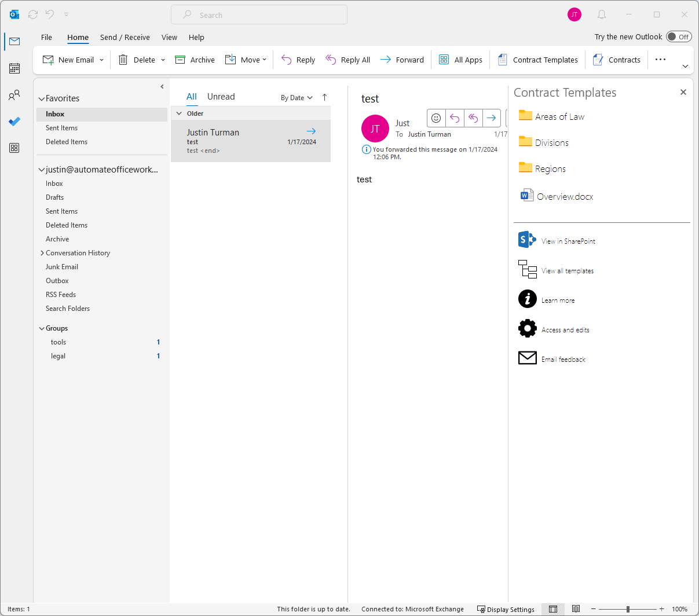The height and width of the screenshot is (616, 699).
Task: Click the Contract Templates ribbon button
Action: coord(538,60)
